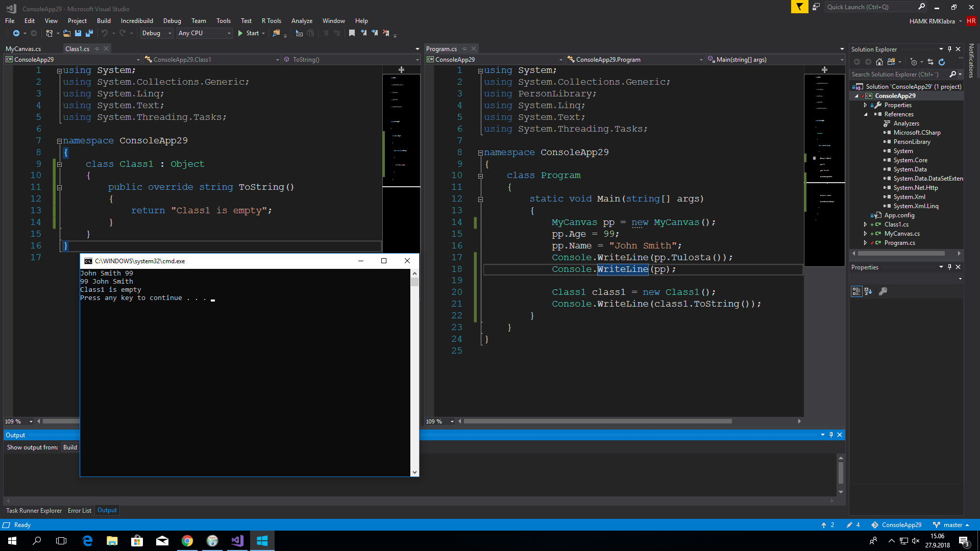
Task: Refresh the Solution Explorer
Action: [942, 62]
